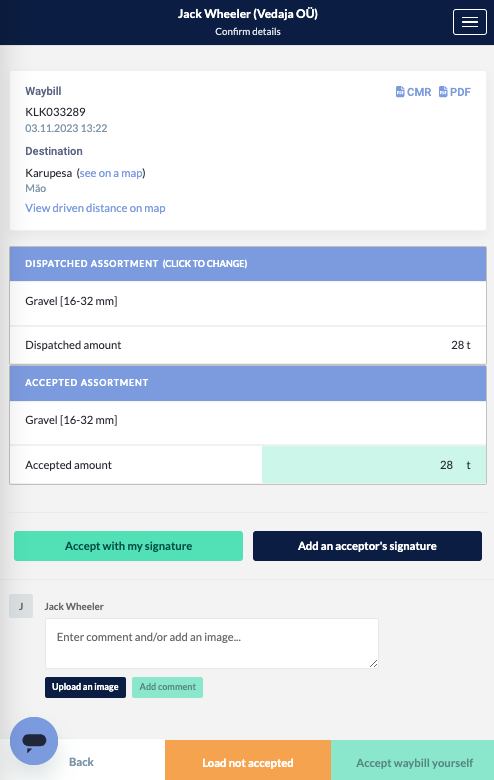The width and height of the screenshot is (494, 780).
Task: Click the J user avatar
Action: [21, 606]
